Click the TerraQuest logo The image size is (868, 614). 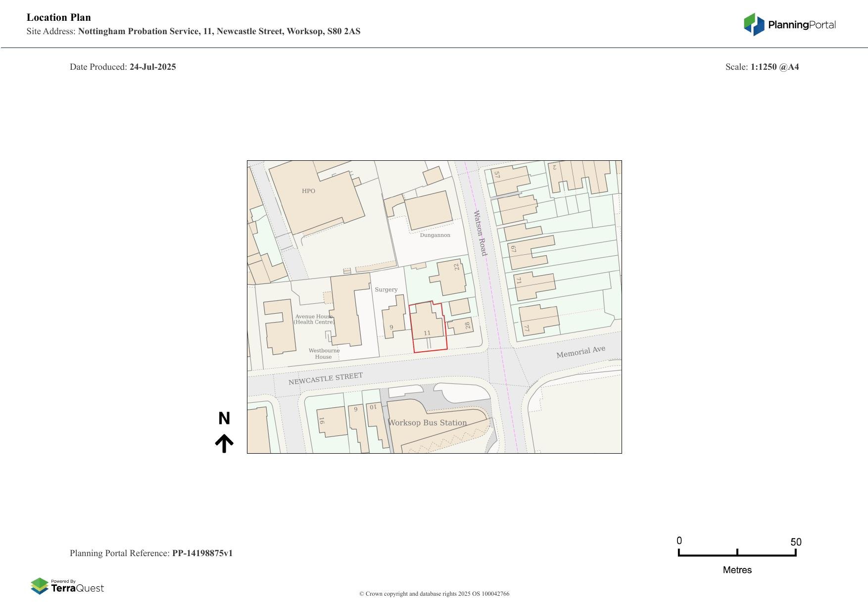click(67, 586)
